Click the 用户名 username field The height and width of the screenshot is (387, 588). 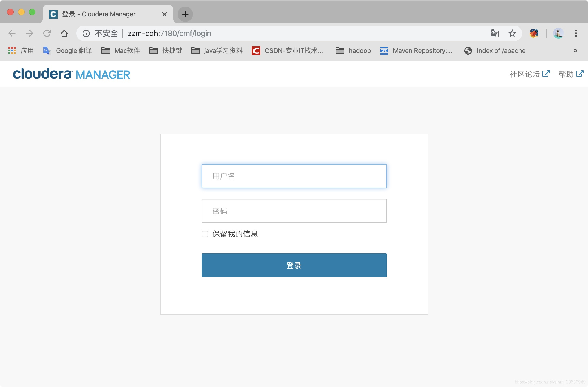[294, 176]
